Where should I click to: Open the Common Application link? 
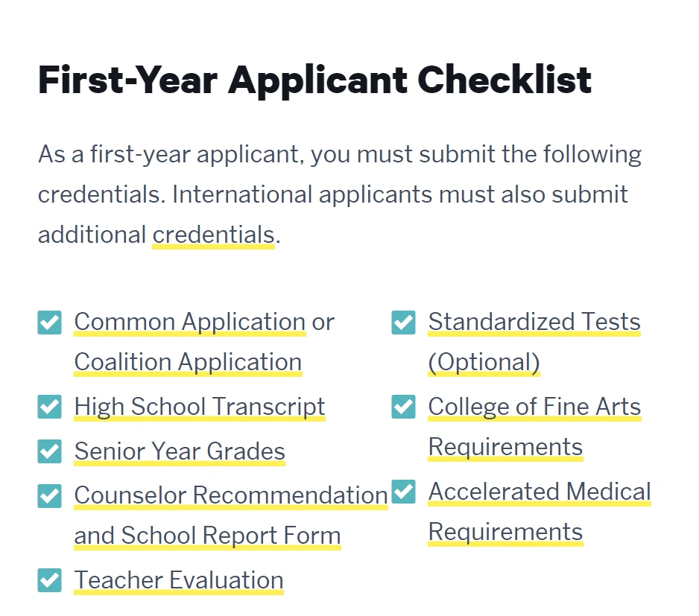[x=189, y=322]
